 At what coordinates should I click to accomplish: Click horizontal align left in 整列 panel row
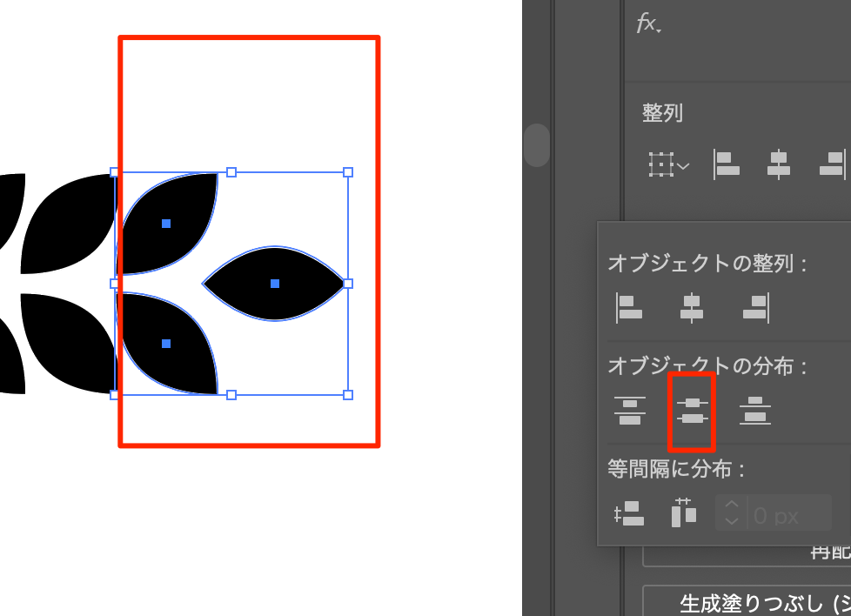[727, 164]
